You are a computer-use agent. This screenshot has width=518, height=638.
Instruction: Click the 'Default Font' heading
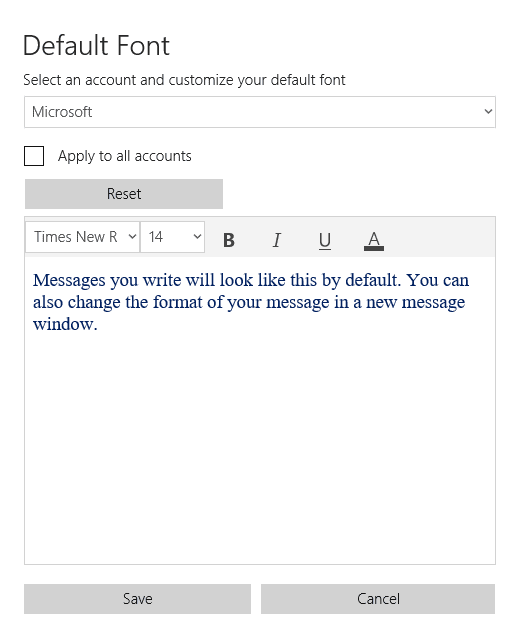coord(96,45)
